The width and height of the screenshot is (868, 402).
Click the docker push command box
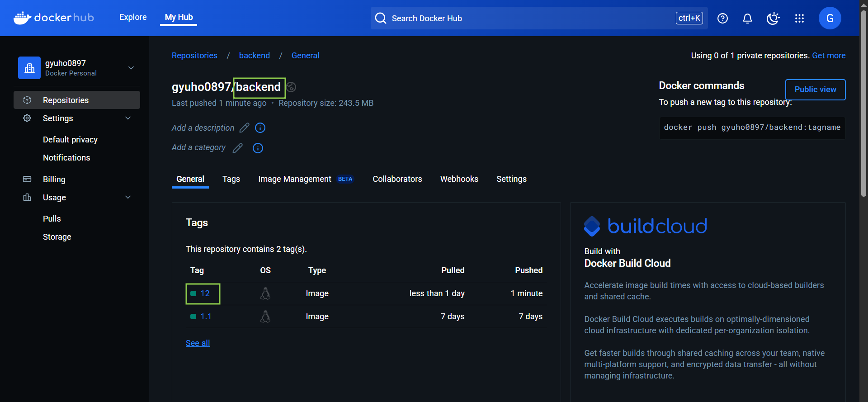click(752, 128)
